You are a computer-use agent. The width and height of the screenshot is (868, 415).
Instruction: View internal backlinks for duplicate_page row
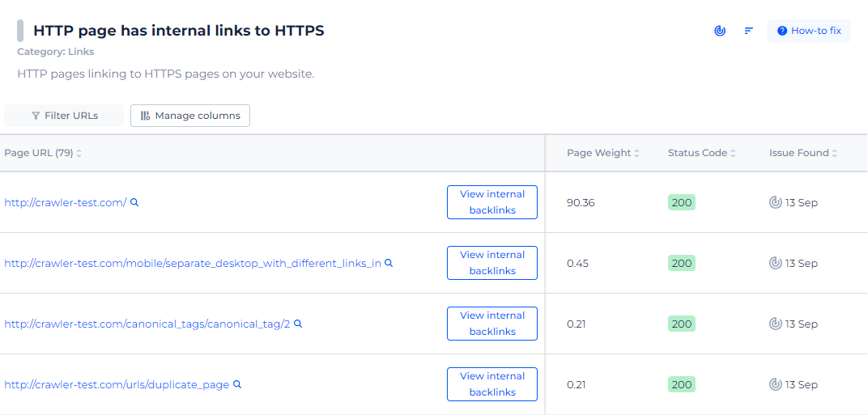tap(492, 384)
